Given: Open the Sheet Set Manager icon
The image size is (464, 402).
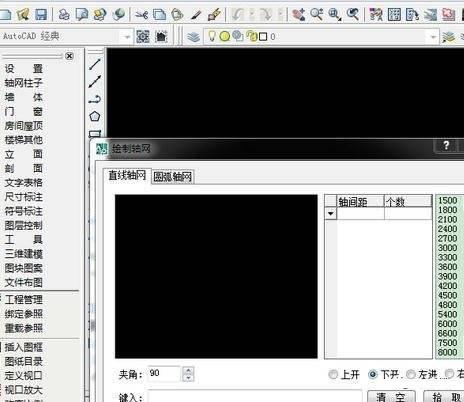Looking at the screenshot, I should tap(430, 15).
